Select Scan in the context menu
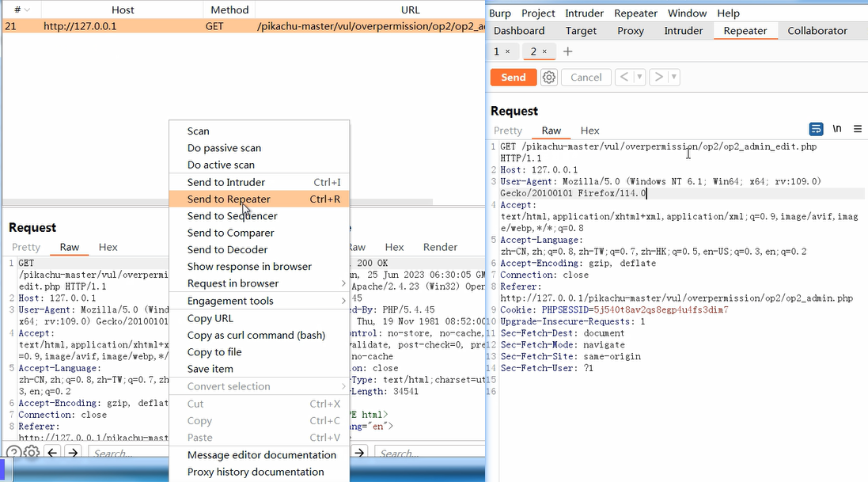Image resolution: width=868 pixels, height=482 pixels. coord(259,131)
